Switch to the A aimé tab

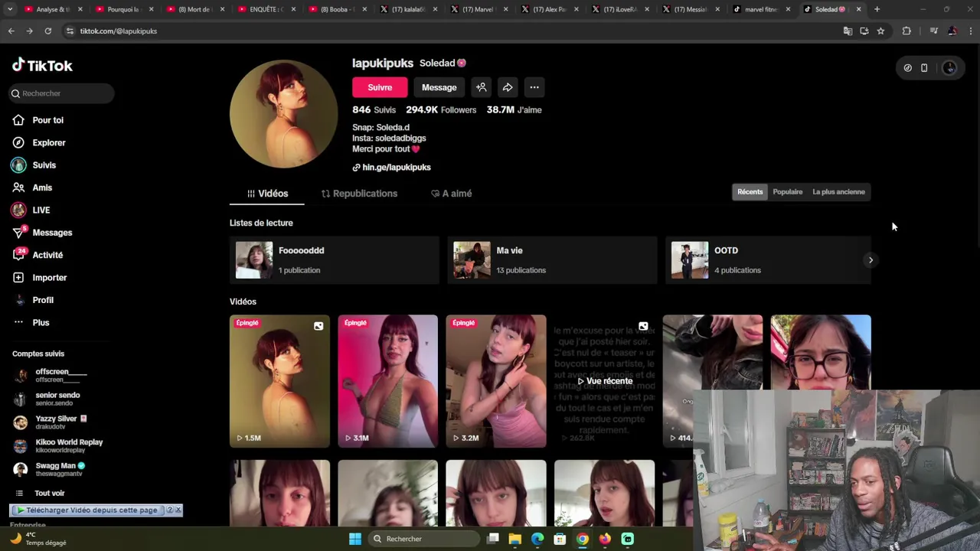tap(451, 194)
